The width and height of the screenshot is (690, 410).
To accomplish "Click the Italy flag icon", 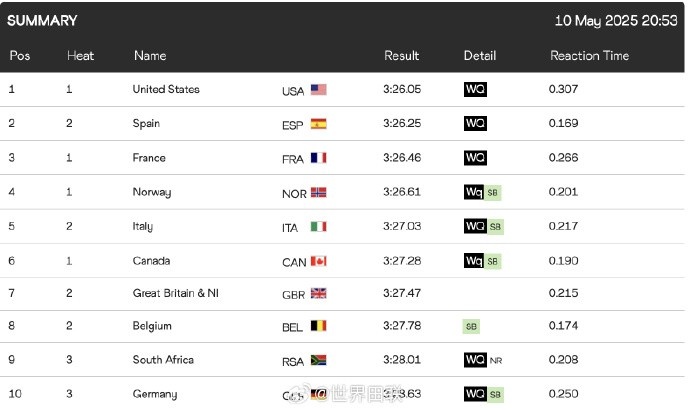I will point(318,227).
